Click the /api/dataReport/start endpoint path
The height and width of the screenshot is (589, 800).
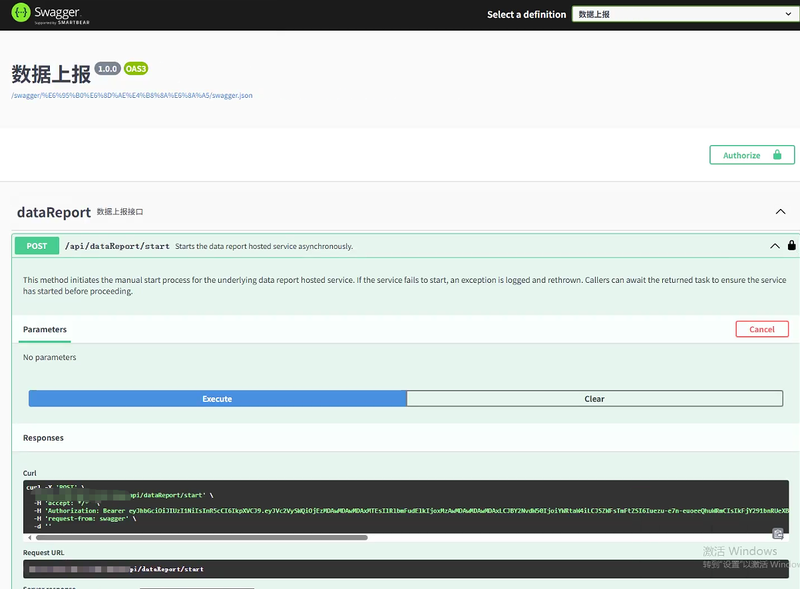point(116,246)
